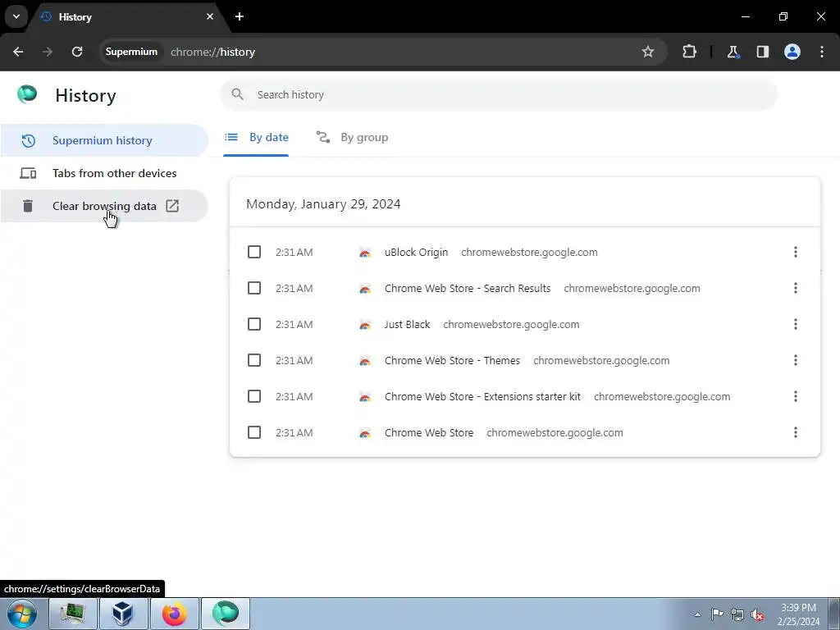
Task: Open actions menu for Extensions starter kit entry
Action: [796, 396]
